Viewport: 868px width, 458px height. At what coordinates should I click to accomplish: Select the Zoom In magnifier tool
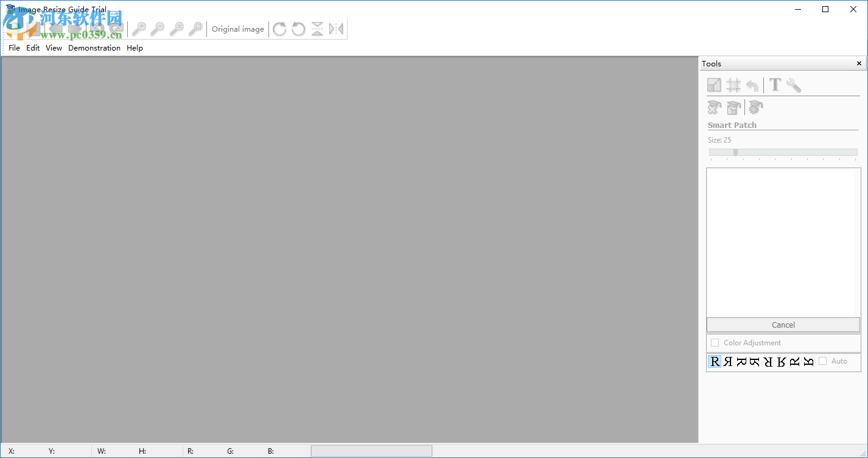point(139,29)
